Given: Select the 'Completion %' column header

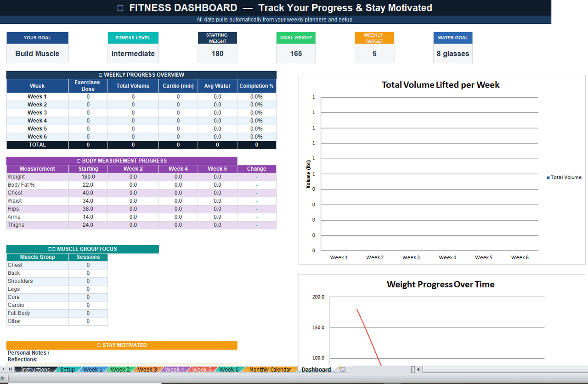Looking at the screenshot, I should 257,86.
